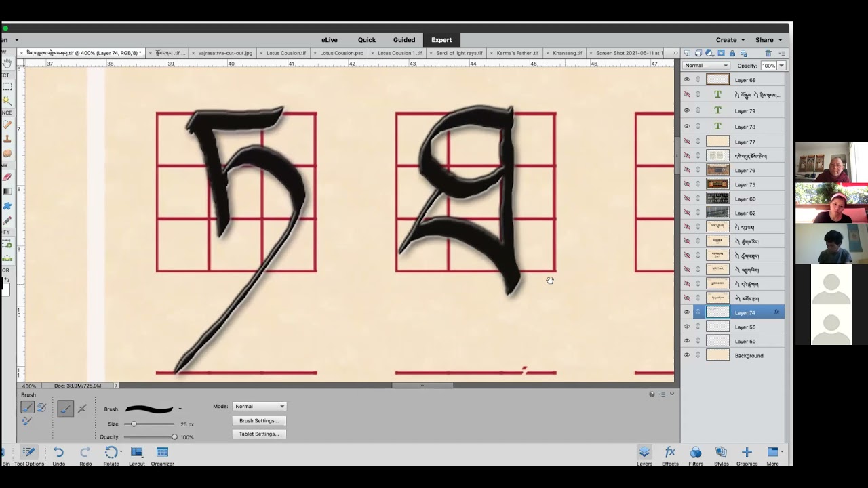Show hidden Layer 60
This screenshot has height=488, width=868.
686,199
